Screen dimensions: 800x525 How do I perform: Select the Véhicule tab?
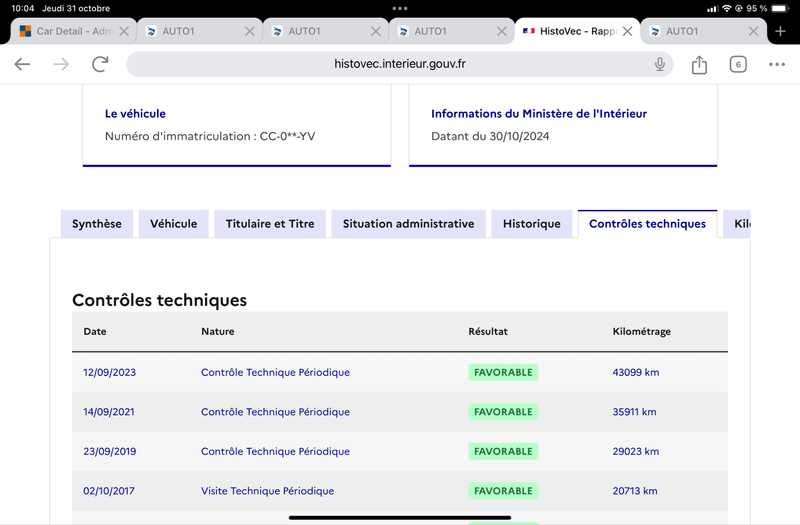[173, 223]
